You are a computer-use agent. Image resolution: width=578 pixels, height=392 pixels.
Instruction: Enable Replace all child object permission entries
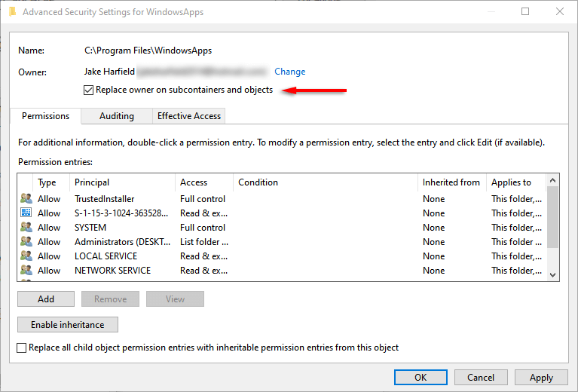22,348
